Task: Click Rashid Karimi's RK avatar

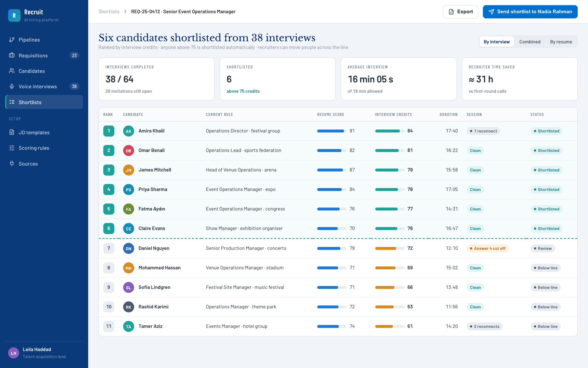Action: click(129, 307)
